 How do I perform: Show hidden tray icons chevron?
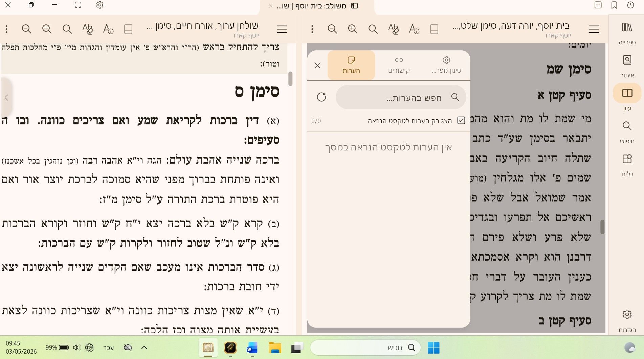pos(144,347)
